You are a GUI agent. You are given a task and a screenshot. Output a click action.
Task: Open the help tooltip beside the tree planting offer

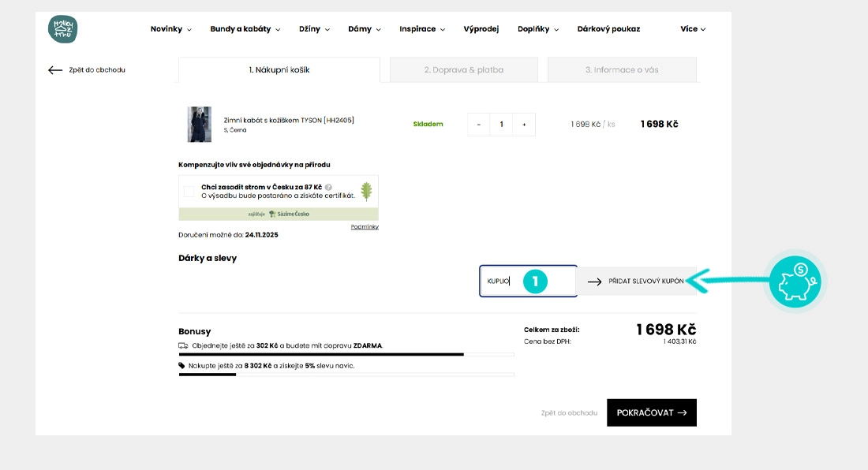point(329,187)
